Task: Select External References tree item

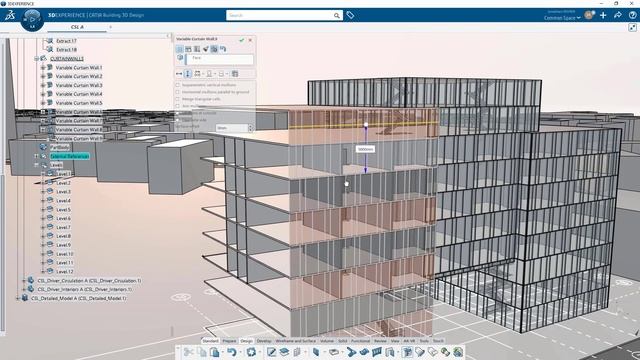Action: click(x=69, y=156)
